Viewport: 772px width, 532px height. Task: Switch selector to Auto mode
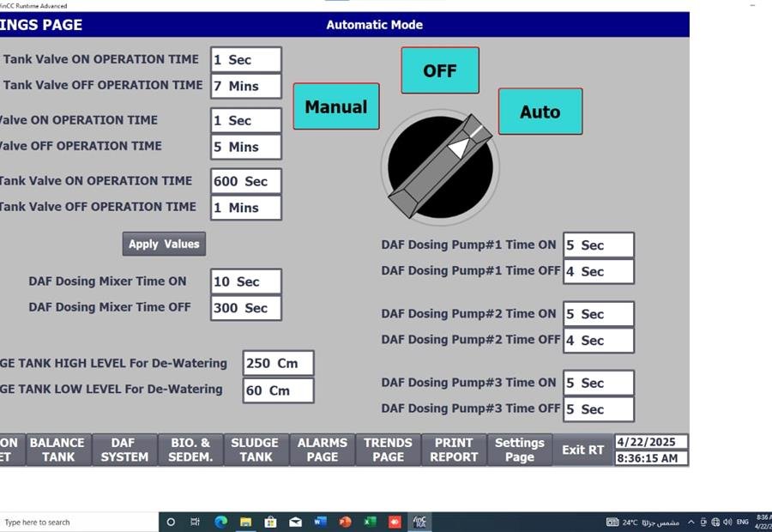(540, 112)
